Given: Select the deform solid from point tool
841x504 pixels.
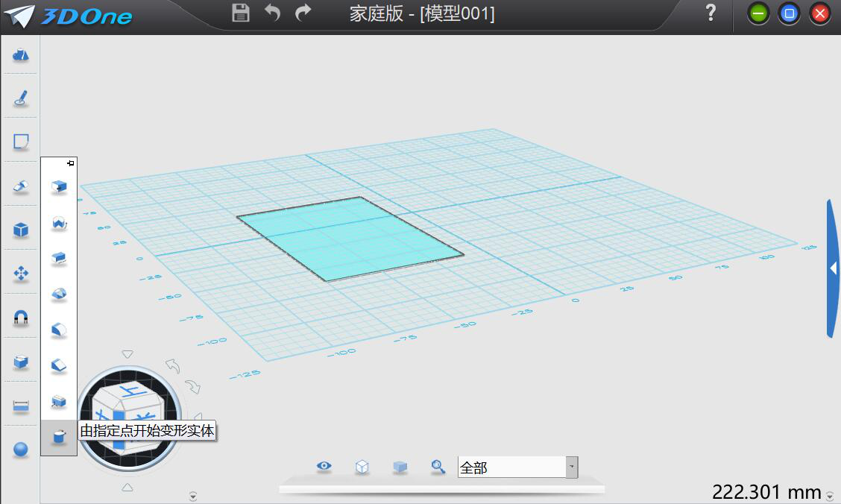Looking at the screenshot, I should [x=60, y=438].
